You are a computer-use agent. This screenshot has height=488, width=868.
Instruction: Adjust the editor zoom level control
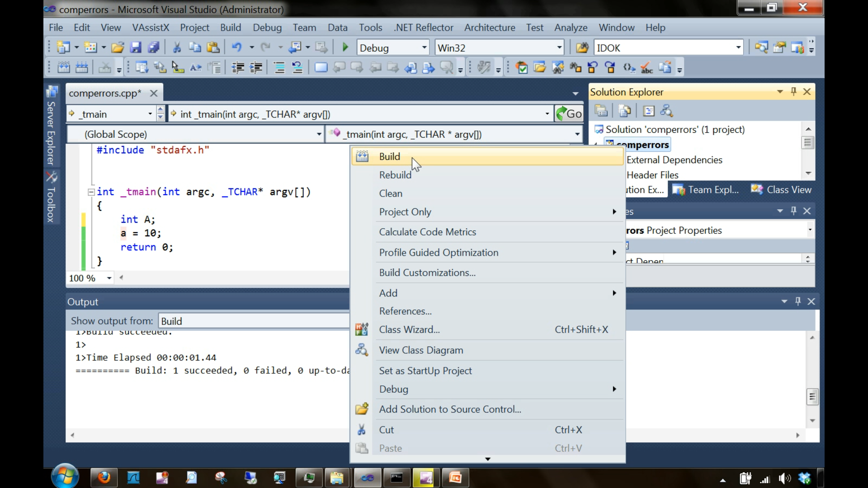(90, 278)
